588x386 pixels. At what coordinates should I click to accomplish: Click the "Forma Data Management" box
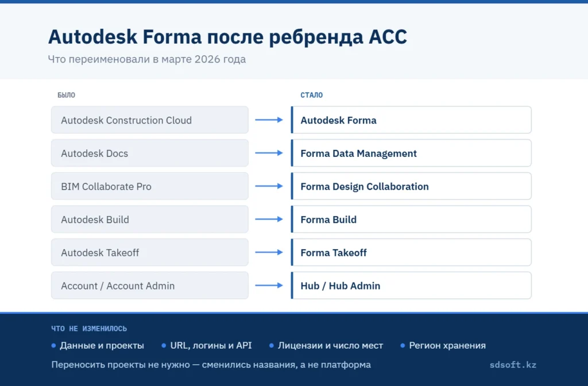[x=411, y=153]
